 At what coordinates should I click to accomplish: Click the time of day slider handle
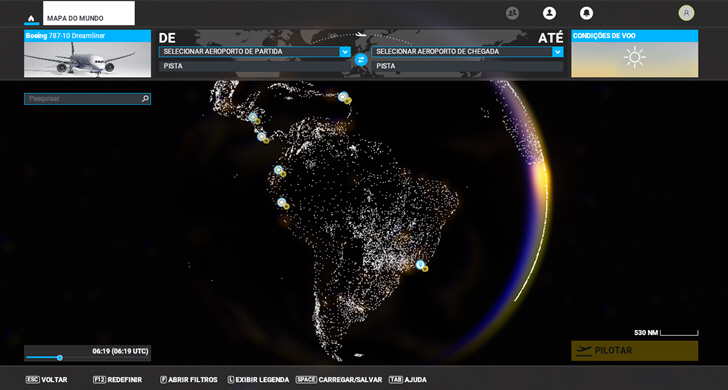(59, 358)
